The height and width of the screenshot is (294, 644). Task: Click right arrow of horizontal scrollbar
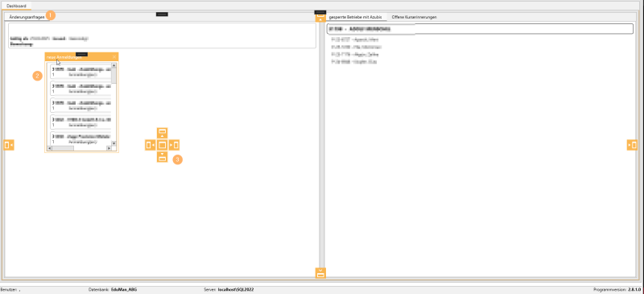pos(109,148)
